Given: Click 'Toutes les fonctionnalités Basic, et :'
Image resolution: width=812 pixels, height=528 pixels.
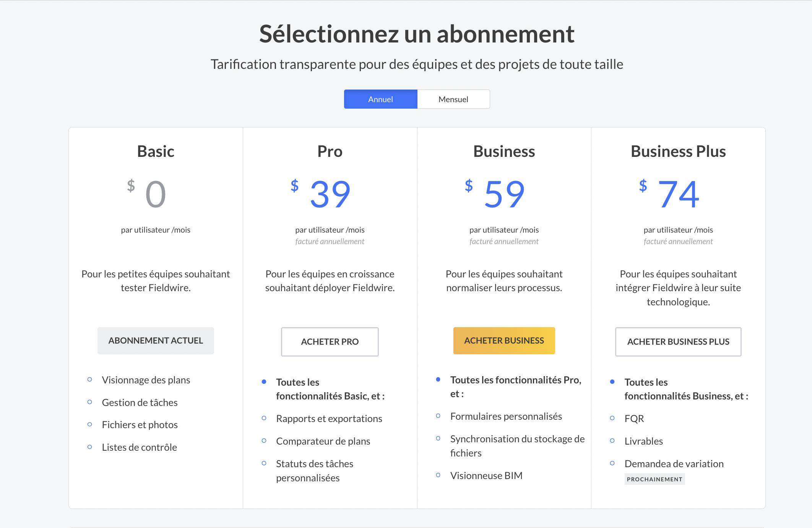Looking at the screenshot, I should [x=330, y=389].
